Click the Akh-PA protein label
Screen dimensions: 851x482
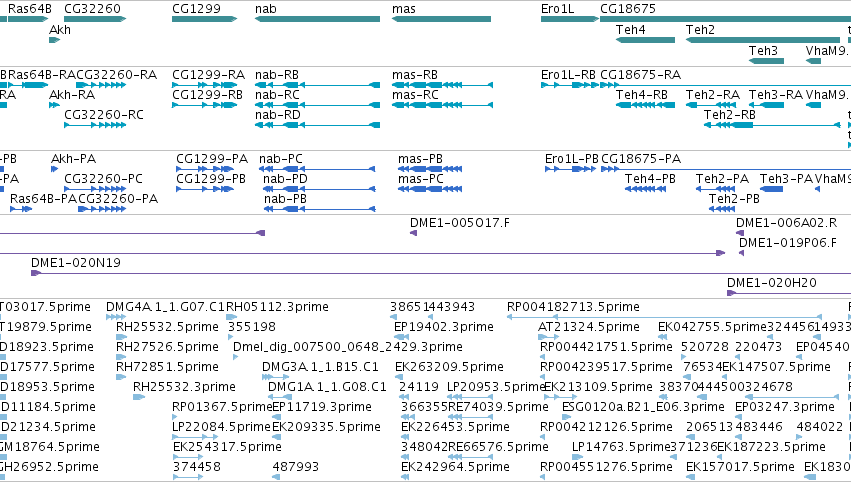74,158
